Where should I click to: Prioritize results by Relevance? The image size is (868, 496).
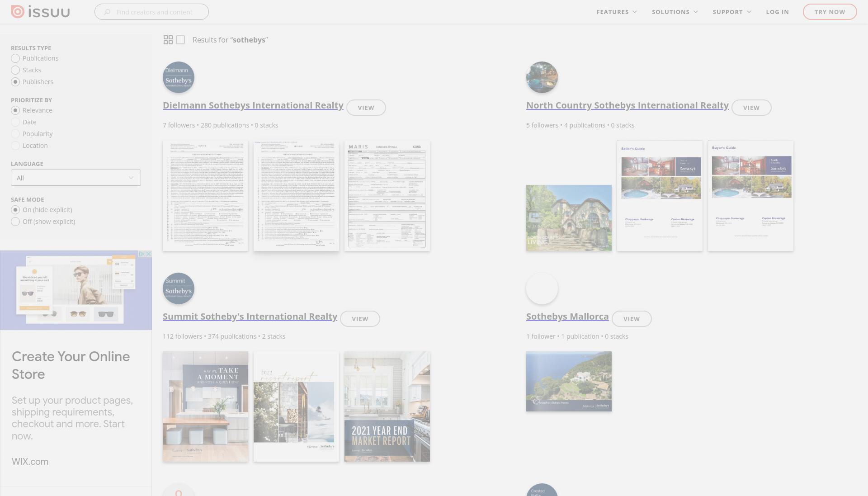pyautogui.click(x=15, y=110)
